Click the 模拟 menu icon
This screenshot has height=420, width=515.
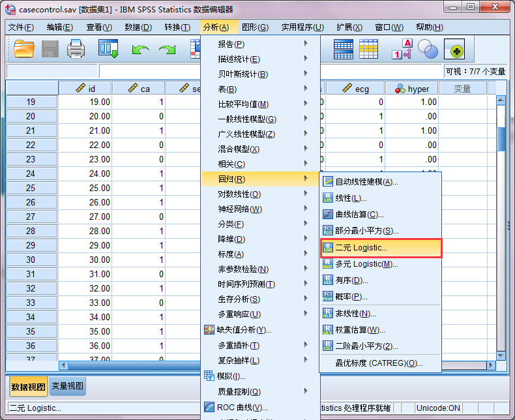(209, 376)
